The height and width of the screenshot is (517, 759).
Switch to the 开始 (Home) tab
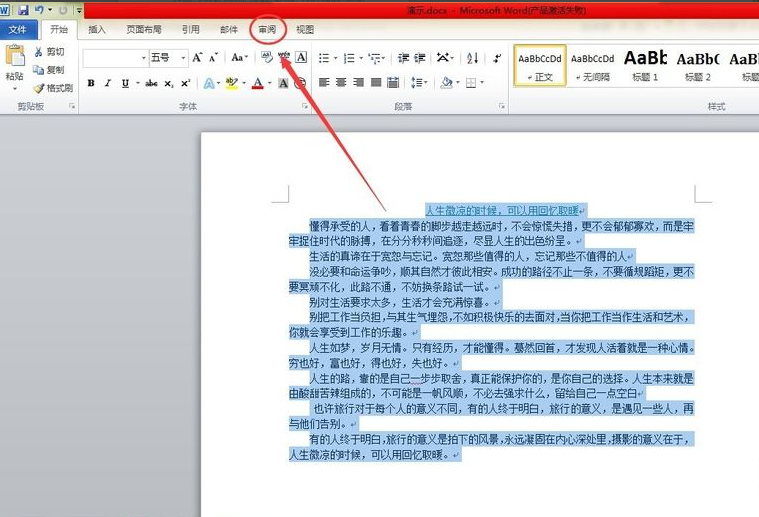[59, 30]
